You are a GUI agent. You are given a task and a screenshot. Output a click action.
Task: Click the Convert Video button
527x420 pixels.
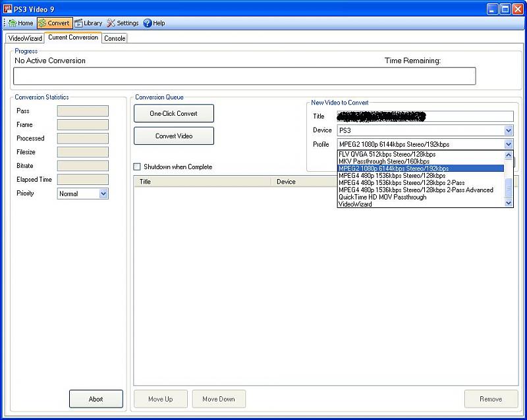tap(174, 136)
